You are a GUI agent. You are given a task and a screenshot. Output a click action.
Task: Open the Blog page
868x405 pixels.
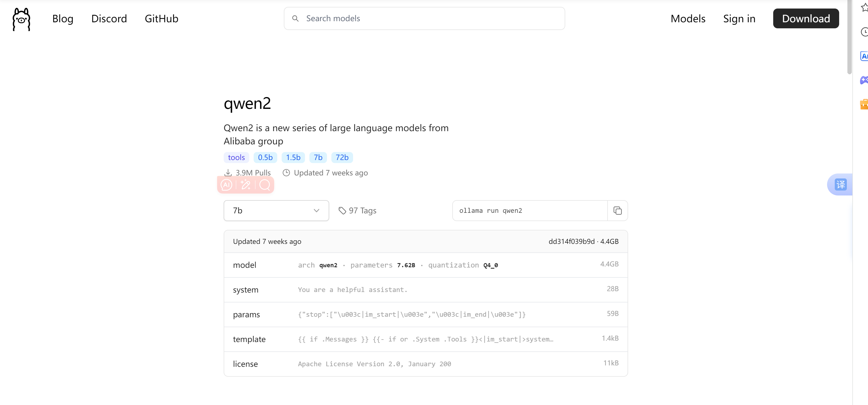[63, 18]
